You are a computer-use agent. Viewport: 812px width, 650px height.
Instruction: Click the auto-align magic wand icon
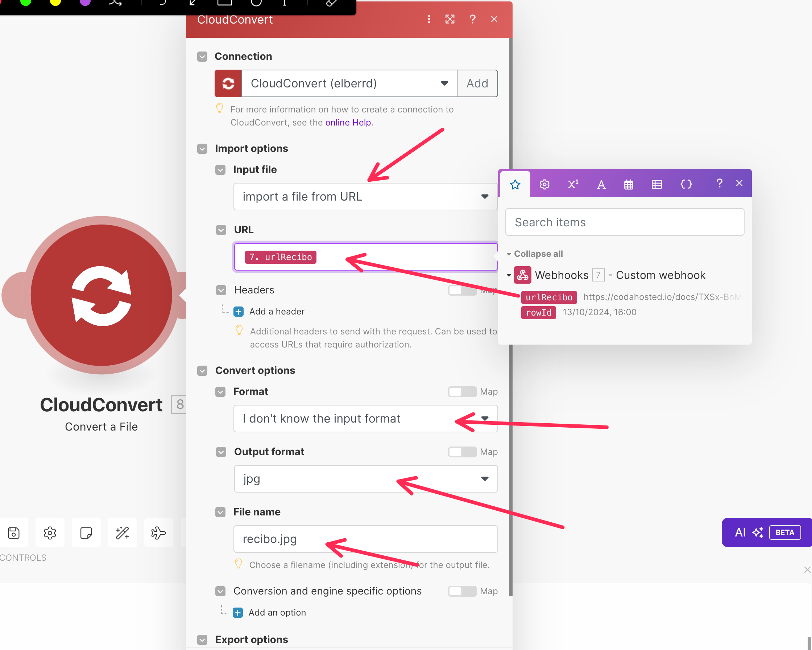point(123,532)
